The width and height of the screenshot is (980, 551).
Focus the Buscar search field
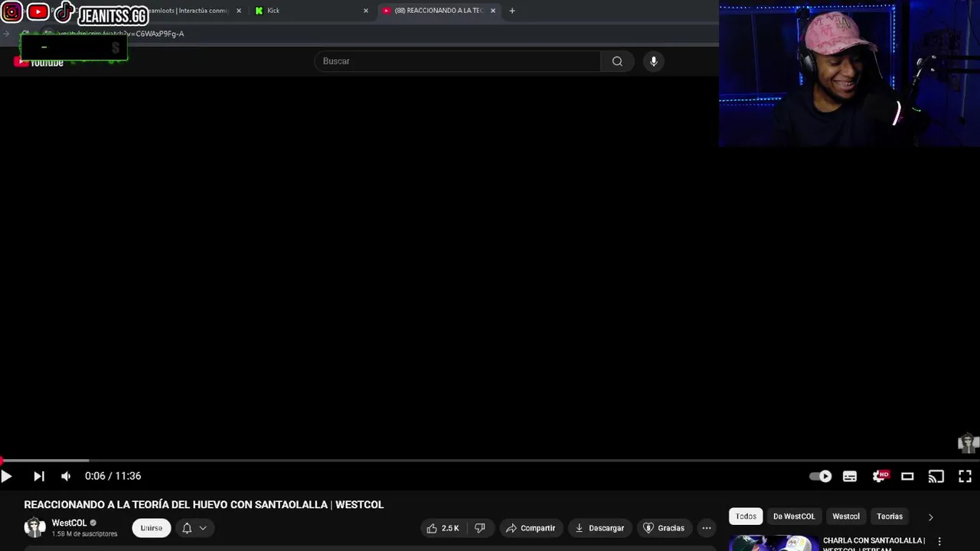pyautogui.click(x=458, y=61)
